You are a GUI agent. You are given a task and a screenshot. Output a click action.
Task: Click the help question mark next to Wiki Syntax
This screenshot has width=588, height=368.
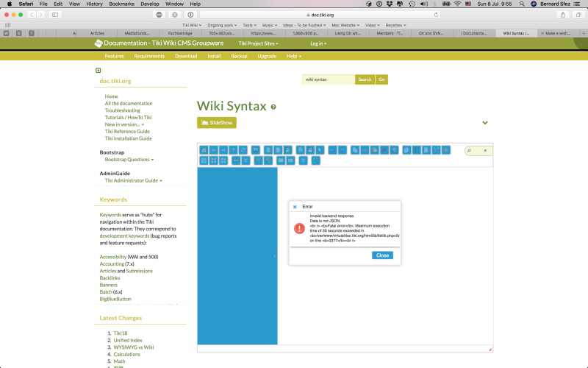[273, 107]
